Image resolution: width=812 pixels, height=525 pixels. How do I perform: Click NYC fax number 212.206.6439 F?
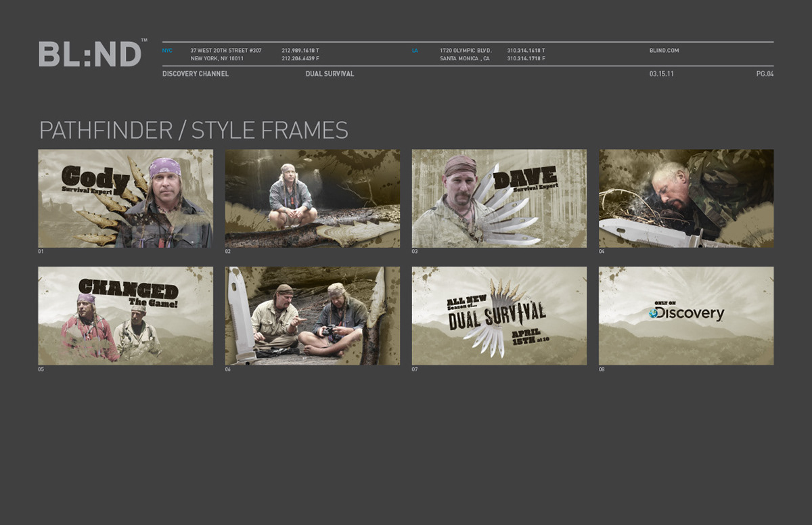click(x=300, y=59)
